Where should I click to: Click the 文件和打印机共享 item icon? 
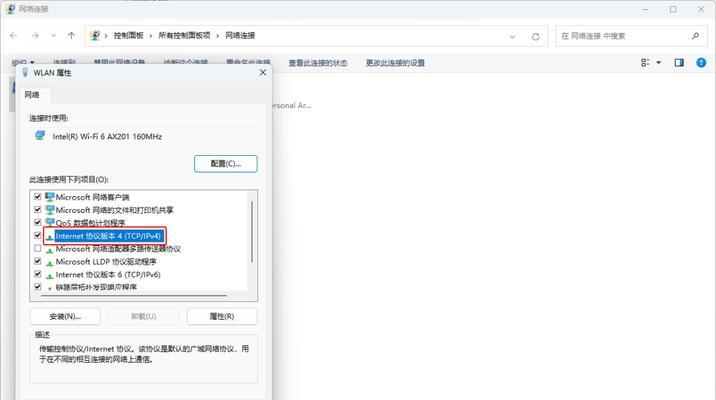(x=49, y=210)
